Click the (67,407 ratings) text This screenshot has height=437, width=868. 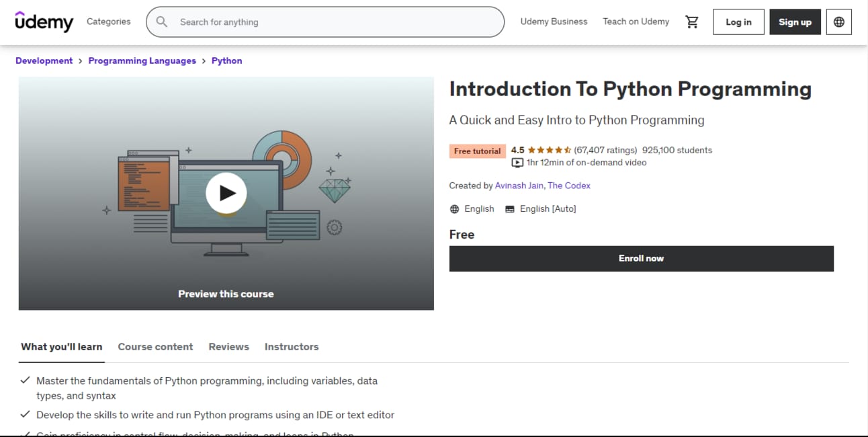(x=605, y=151)
